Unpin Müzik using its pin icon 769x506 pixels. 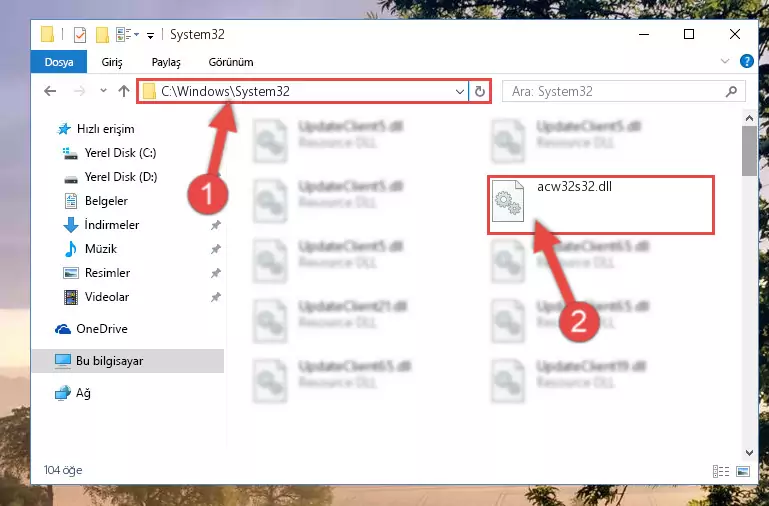coord(215,249)
